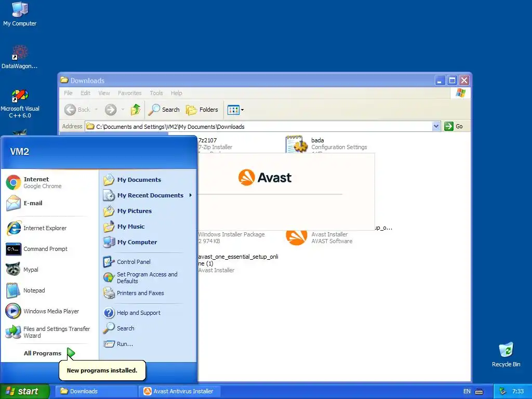
Task: Select avast_one_essential_setup_online (1) file
Action: coord(238,263)
